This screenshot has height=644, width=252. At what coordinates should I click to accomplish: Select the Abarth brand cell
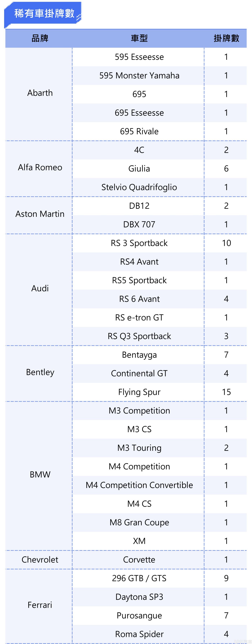[40, 93]
